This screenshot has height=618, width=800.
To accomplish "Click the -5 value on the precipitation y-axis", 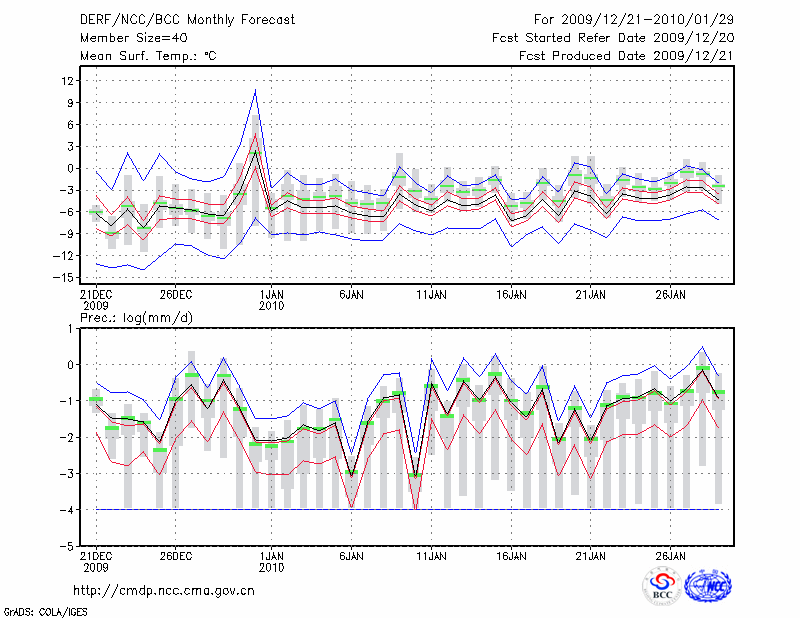I will pos(69,547).
